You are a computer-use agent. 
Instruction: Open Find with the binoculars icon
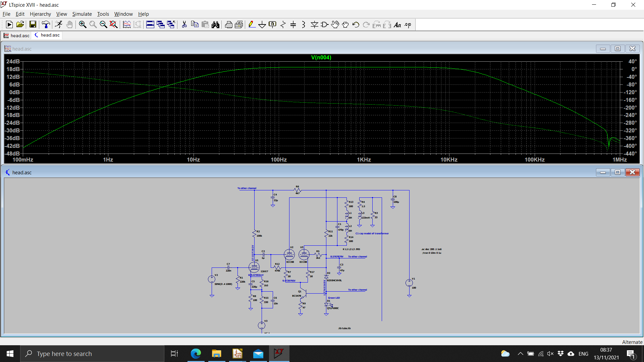(215, 24)
